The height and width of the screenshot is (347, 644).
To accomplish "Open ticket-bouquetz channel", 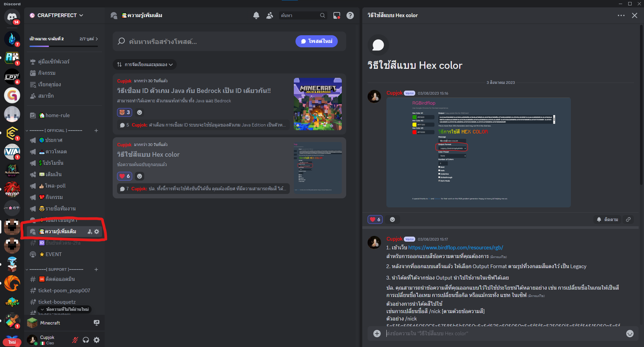I will click(64, 302).
